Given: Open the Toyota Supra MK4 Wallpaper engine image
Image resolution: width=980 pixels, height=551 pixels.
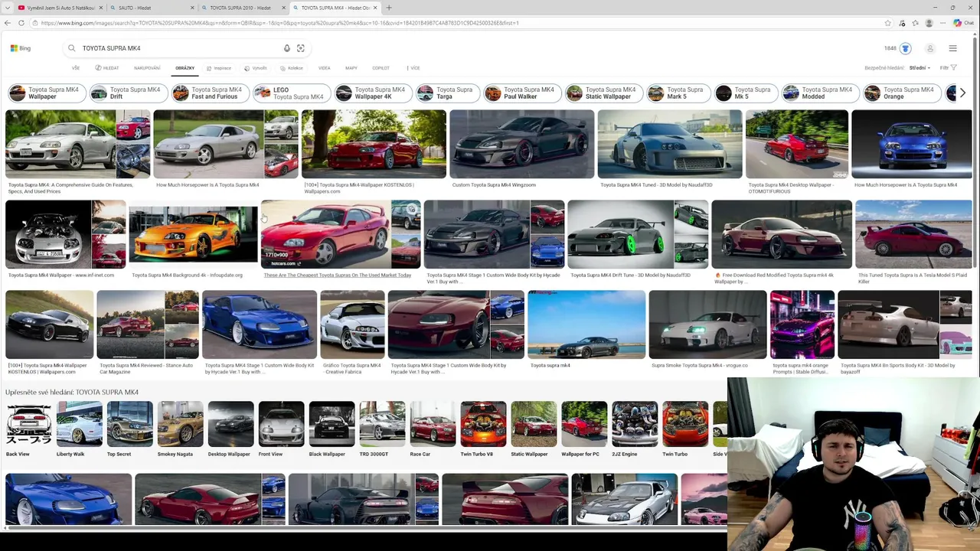Looking at the screenshot, I should click(47, 234).
